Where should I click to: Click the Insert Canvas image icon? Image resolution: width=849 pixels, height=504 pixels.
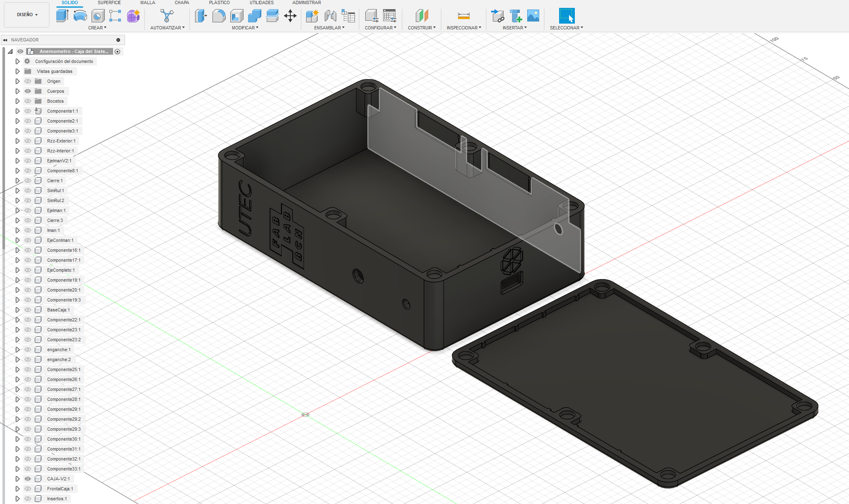click(x=533, y=16)
